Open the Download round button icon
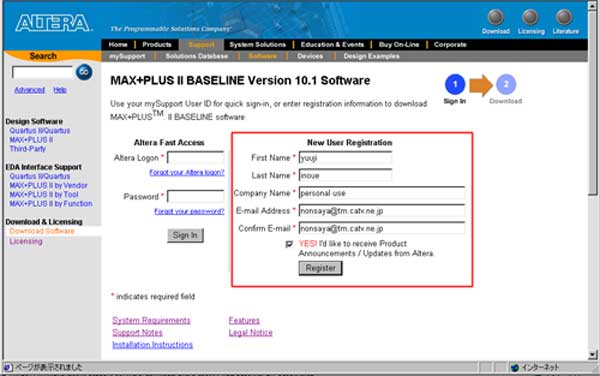Viewport: 600px width, 376px height. coord(496,17)
